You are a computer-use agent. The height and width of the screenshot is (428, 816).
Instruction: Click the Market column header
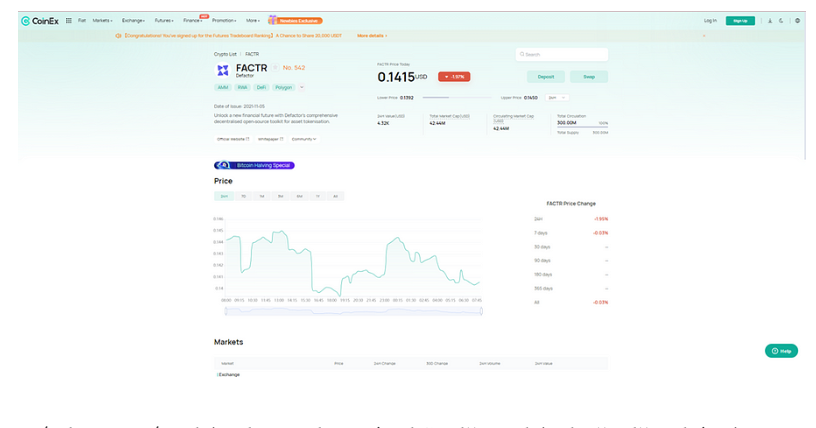tap(227, 363)
